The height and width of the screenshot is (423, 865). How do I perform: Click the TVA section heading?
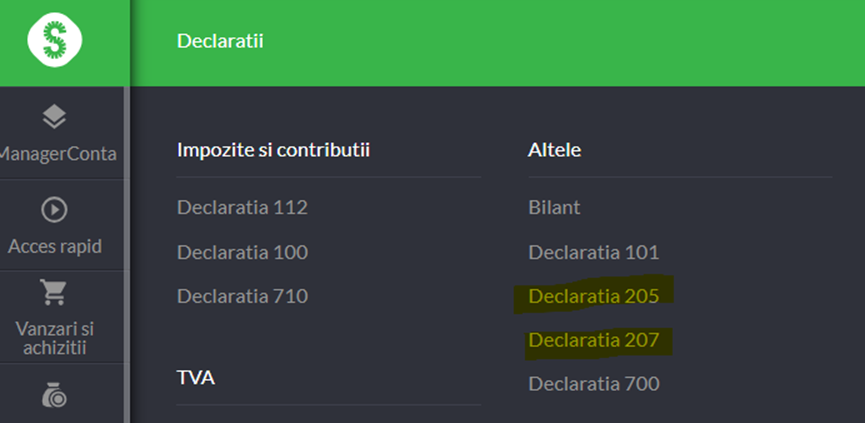click(196, 378)
